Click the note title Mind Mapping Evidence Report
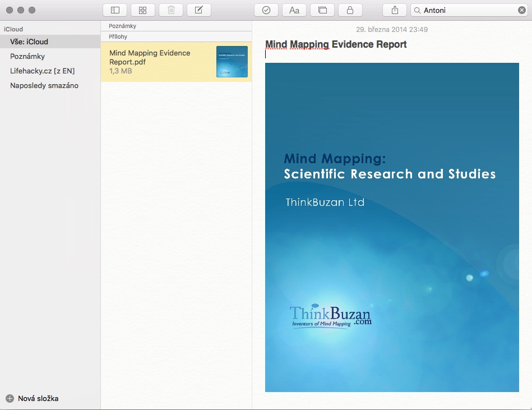 [336, 44]
